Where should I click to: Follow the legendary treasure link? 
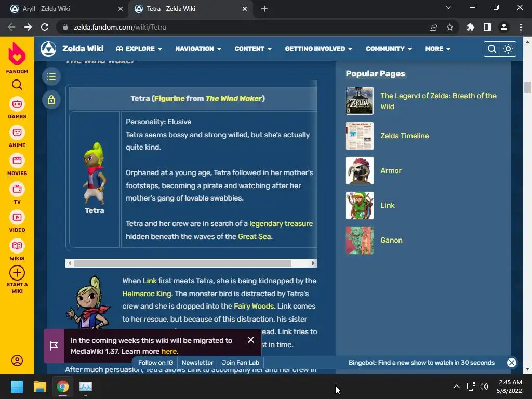281,223
